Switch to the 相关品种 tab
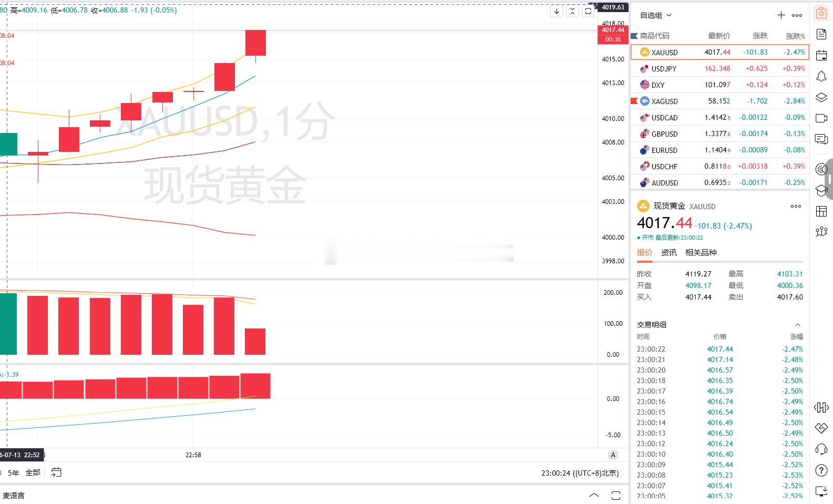The image size is (833, 504). (701, 253)
